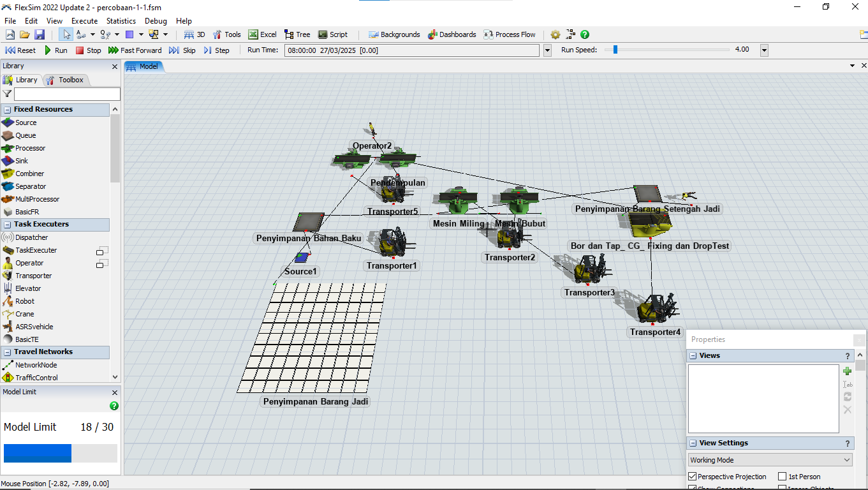Open the Excel interface tool
This screenshot has width=868, height=490.
pos(262,34)
